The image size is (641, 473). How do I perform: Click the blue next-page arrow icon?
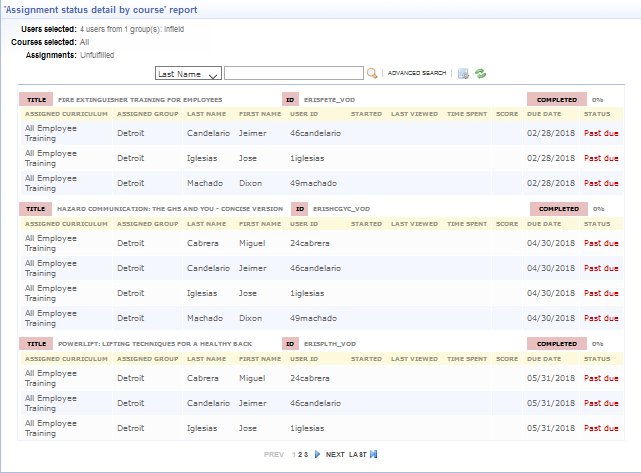tap(318, 454)
